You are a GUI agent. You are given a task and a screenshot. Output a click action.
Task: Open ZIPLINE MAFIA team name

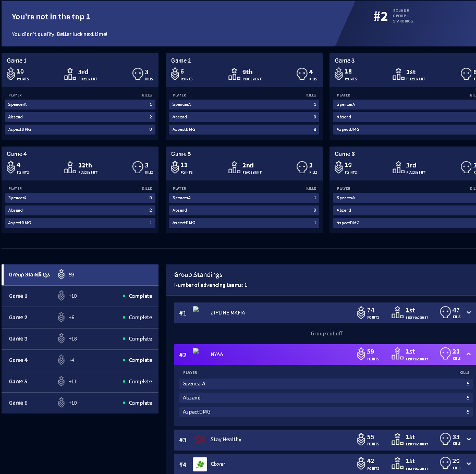(228, 312)
